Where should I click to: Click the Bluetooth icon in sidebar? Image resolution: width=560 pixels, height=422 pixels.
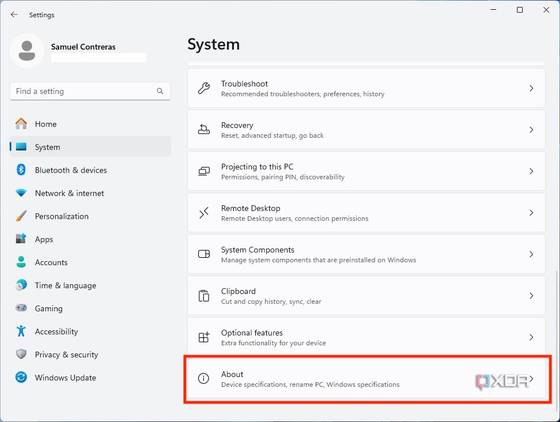coord(21,170)
